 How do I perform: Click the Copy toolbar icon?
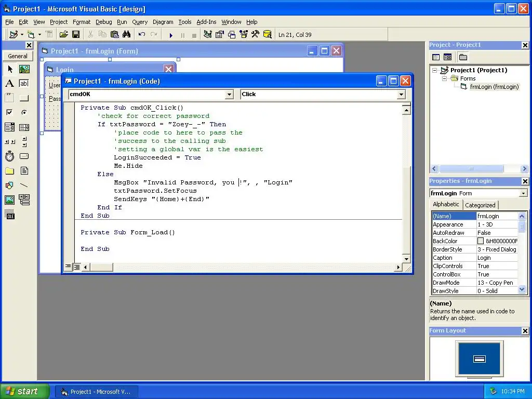[x=102, y=34]
